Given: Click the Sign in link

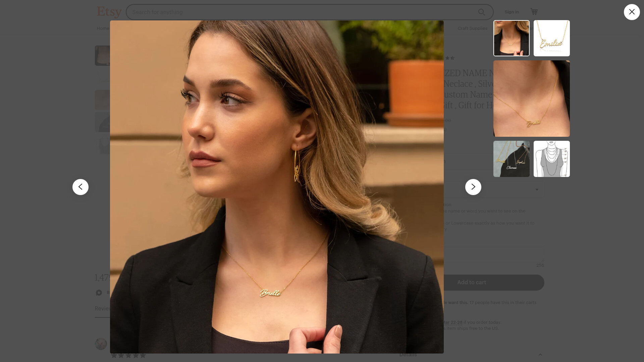Looking at the screenshot, I should click(x=512, y=12).
